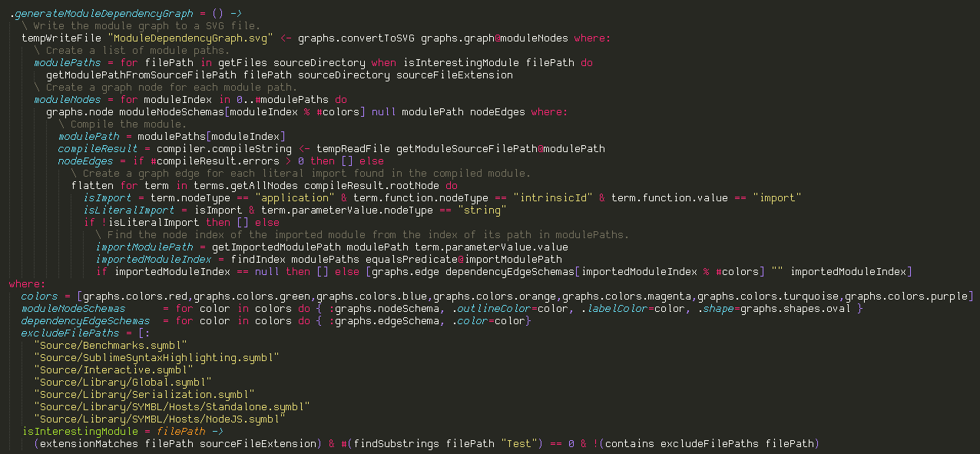Select the "ModuleDependencyGraph.svg" string
The width and height of the screenshot is (980, 454).
coord(190,38)
